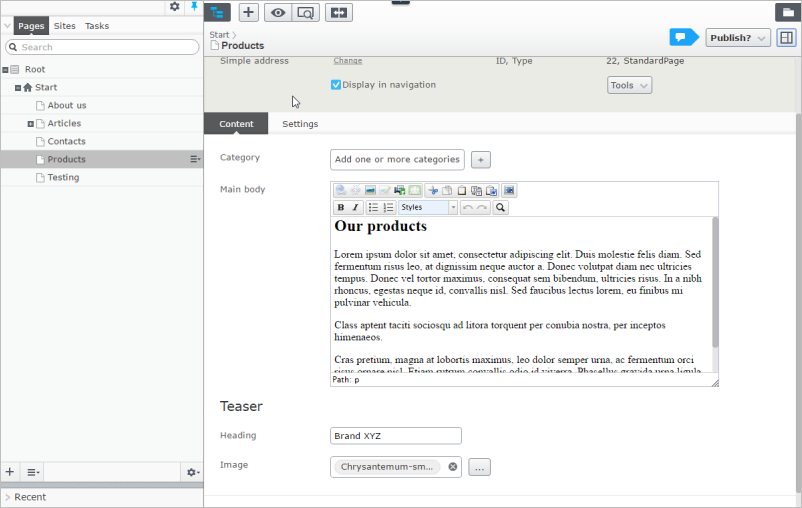Click the browse button next to Image

point(479,467)
